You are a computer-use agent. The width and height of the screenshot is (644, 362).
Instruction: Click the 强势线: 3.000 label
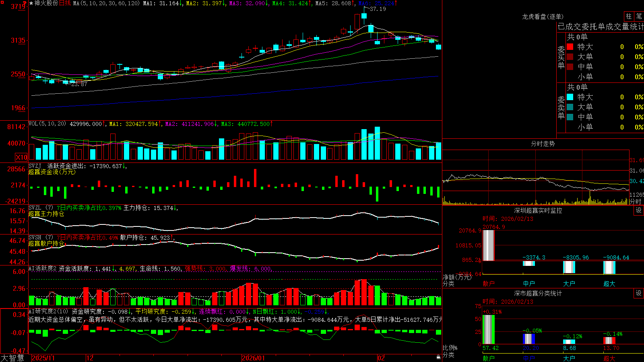pos(206,268)
